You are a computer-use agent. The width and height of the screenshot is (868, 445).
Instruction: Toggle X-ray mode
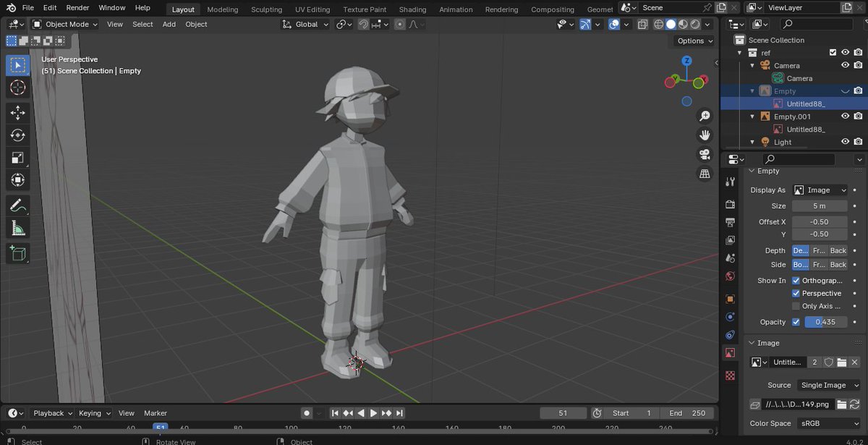point(642,24)
